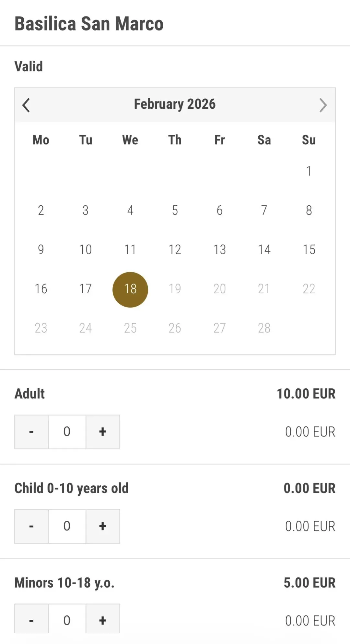
Task: Pick February 17 on the calendar
Action: (x=86, y=289)
